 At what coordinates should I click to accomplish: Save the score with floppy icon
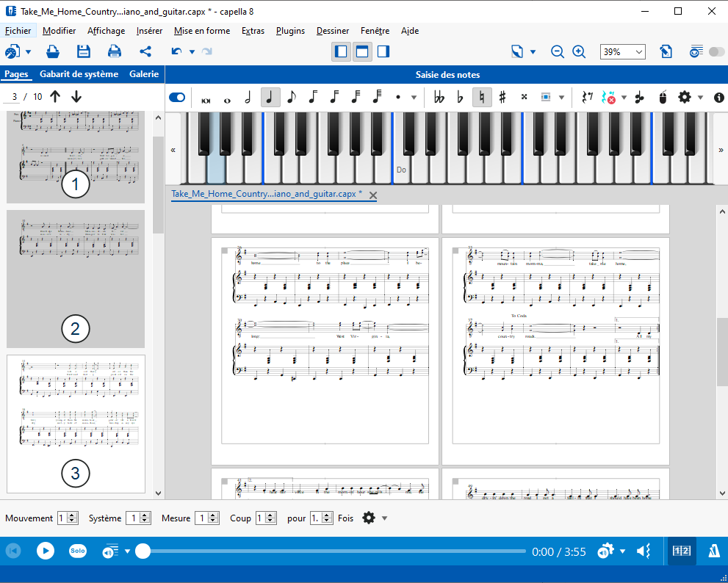pos(84,51)
